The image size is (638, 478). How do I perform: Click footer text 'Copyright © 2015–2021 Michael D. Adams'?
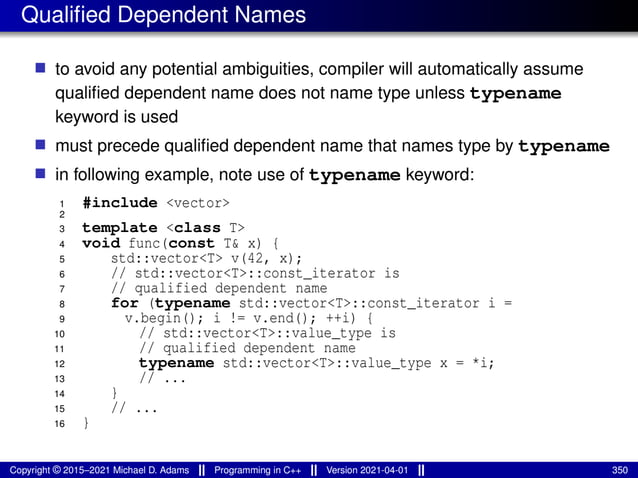pos(99,470)
